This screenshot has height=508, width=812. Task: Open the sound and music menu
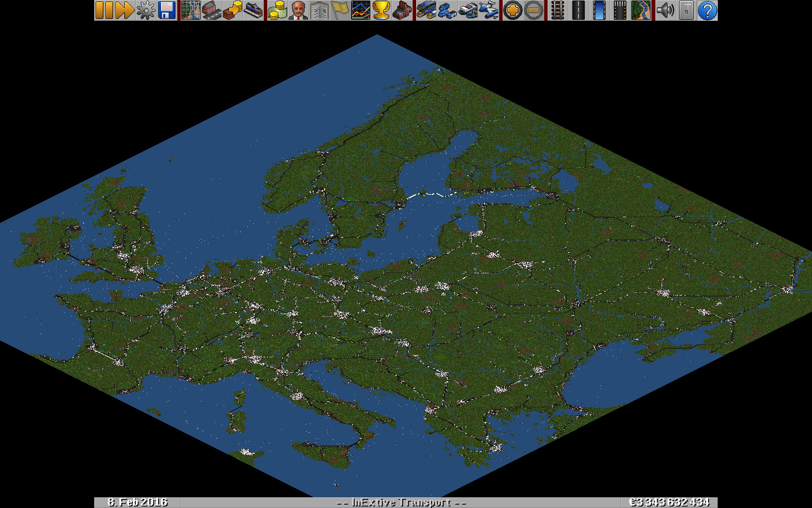(665, 10)
